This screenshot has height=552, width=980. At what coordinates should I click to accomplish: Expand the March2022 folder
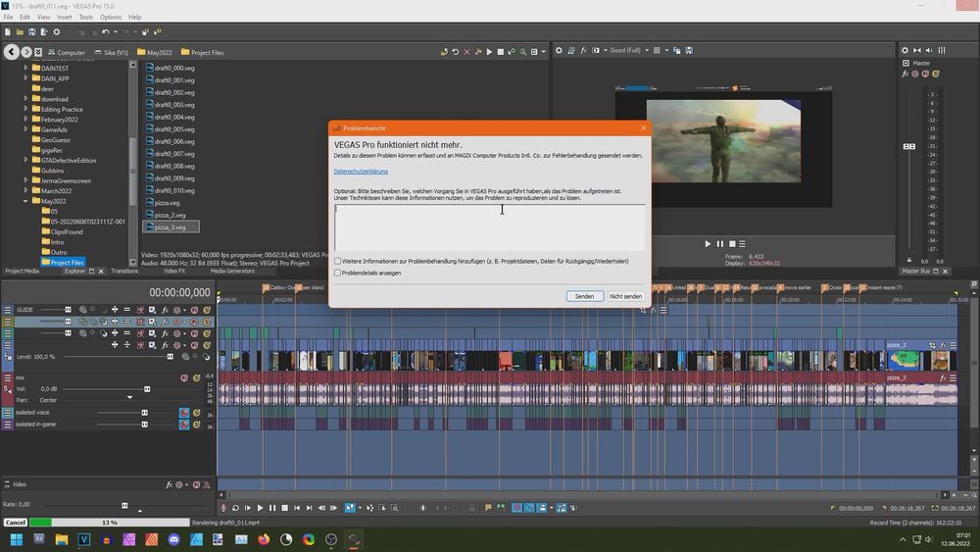(25, 190)
